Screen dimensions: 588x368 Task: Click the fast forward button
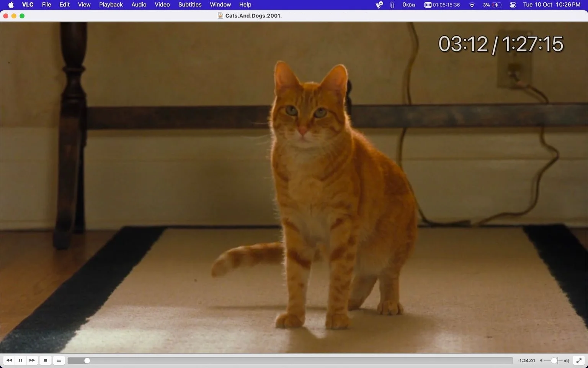[32, 360]
